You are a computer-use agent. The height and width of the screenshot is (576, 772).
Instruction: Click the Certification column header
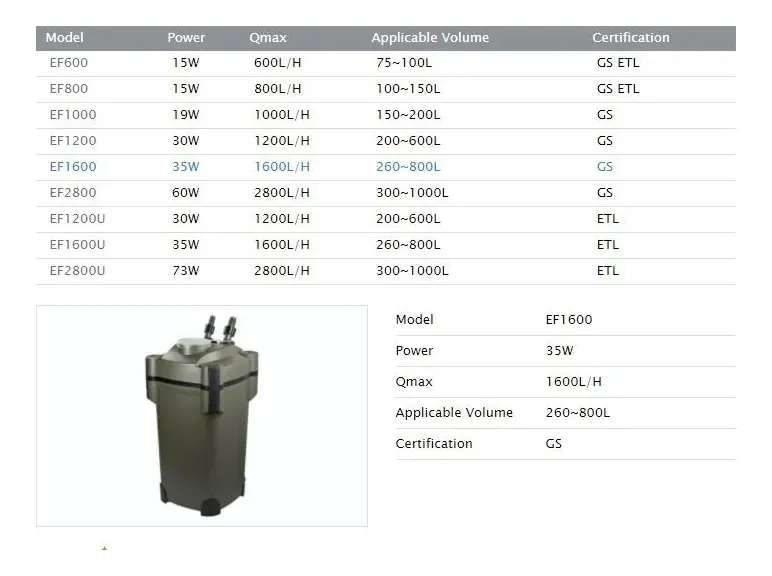click(631, 38)
